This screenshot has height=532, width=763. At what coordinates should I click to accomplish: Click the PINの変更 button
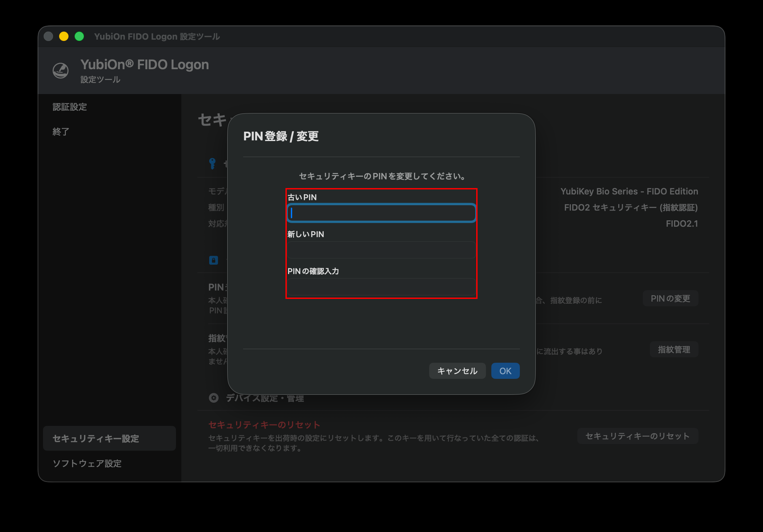click(x=671, y=298)
